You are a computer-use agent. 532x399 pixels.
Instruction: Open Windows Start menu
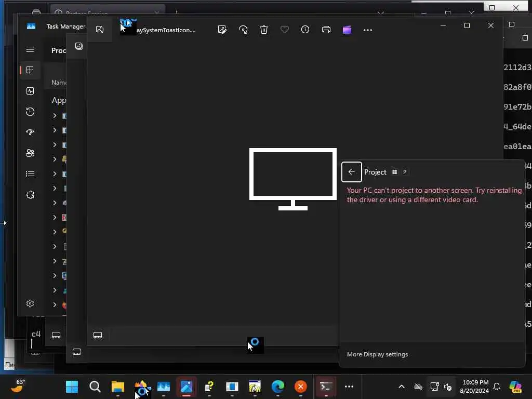(x=72, y=387)
